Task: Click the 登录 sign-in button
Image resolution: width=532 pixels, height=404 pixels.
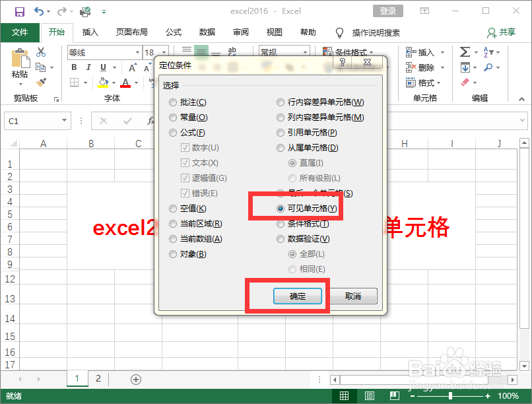Action: [x=388, y=11]
